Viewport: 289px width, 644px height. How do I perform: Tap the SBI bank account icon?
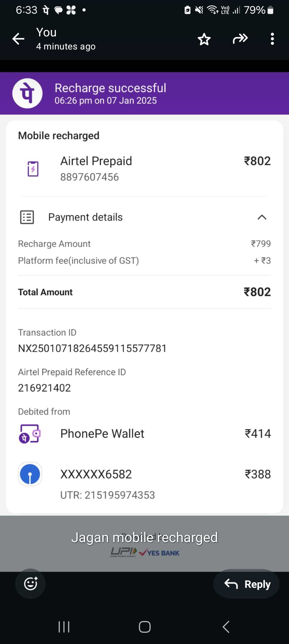click(x=30, y=474)
